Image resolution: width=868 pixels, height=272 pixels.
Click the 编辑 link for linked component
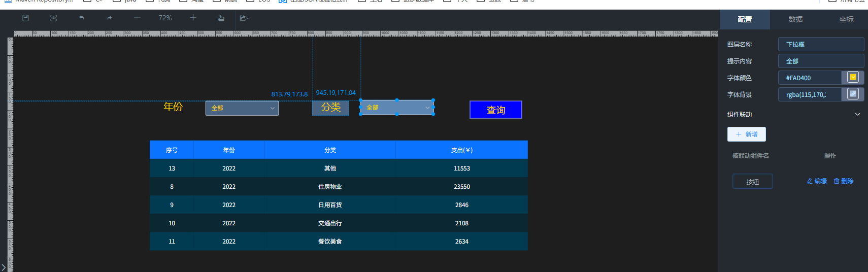tap(817, 181)
